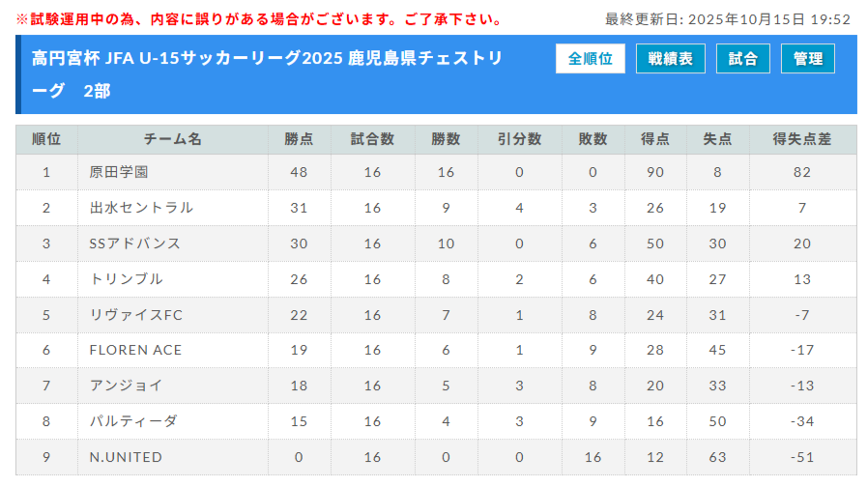The image size is (868, 486).
Task: Click the 順位 column header
Action: coord(46,139)
